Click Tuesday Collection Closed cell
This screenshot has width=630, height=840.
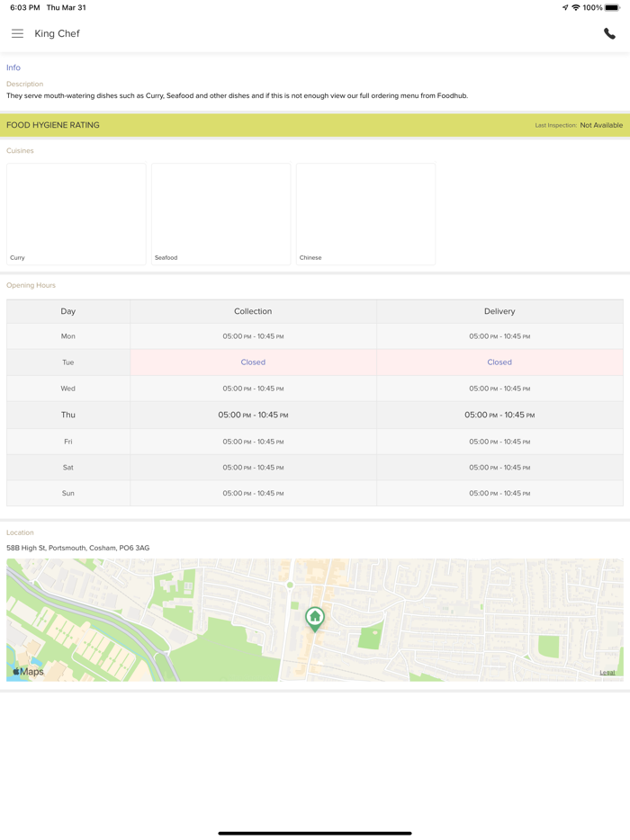pos(253,362)
